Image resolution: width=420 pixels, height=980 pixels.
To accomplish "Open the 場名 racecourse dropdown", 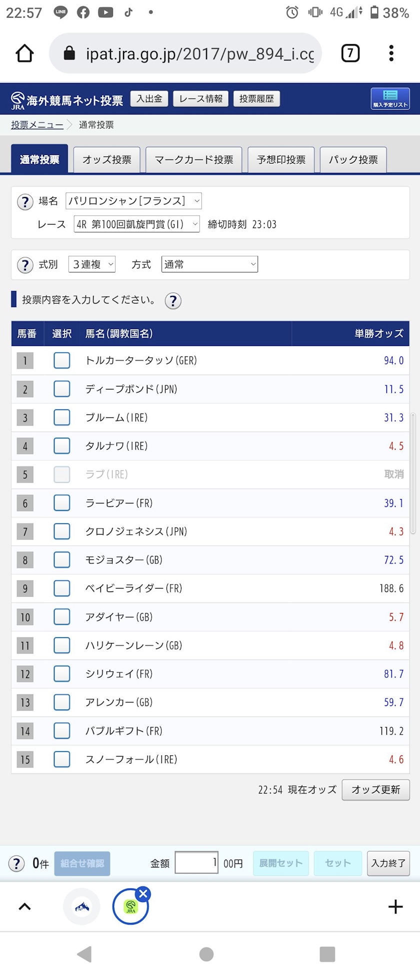I will 133,201.
